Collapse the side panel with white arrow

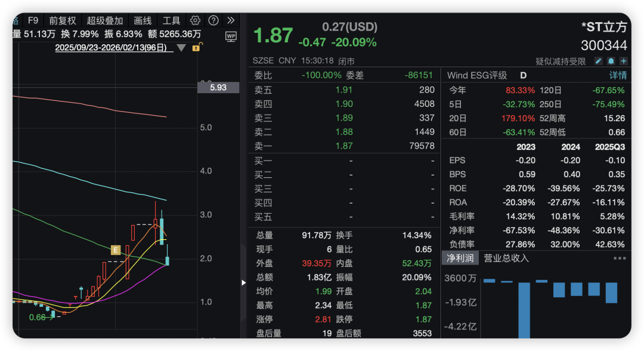tap(243, 282)
